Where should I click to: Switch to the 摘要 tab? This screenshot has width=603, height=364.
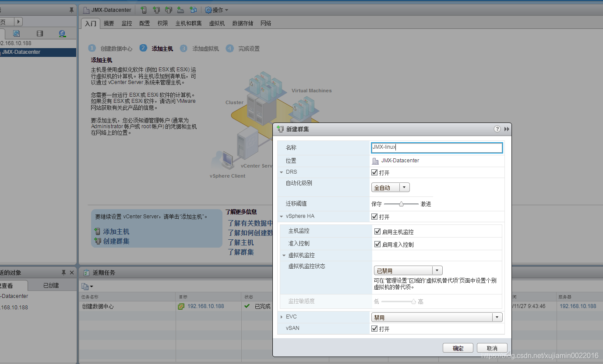tap(109, 23)
